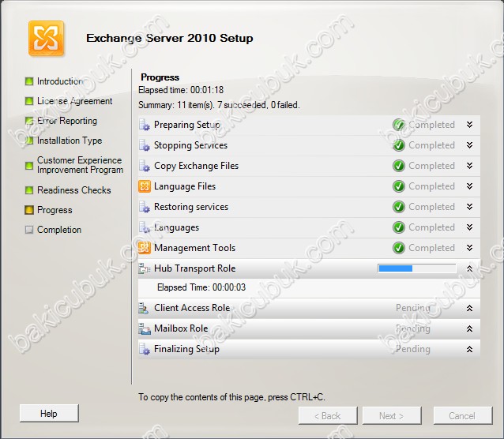This screenshot has height=439, width=504.
Task: Expand the Language Files details
Action: [469, 186]
